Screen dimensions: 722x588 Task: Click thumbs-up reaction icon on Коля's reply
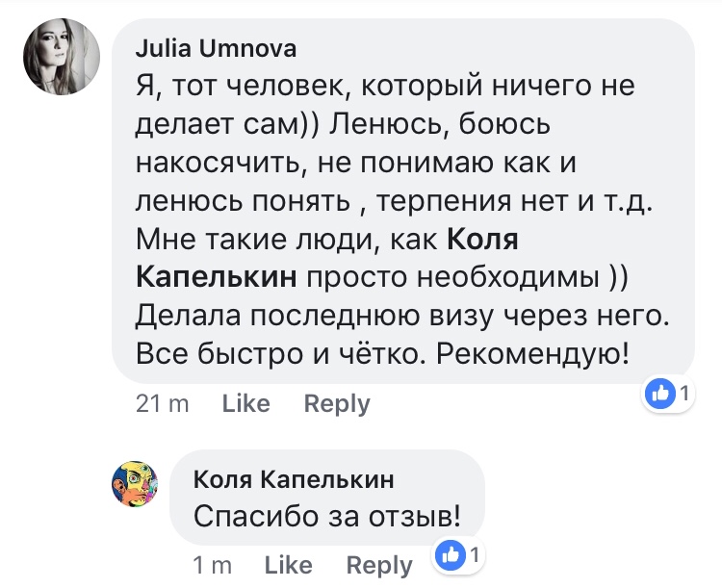click(451, 553)
